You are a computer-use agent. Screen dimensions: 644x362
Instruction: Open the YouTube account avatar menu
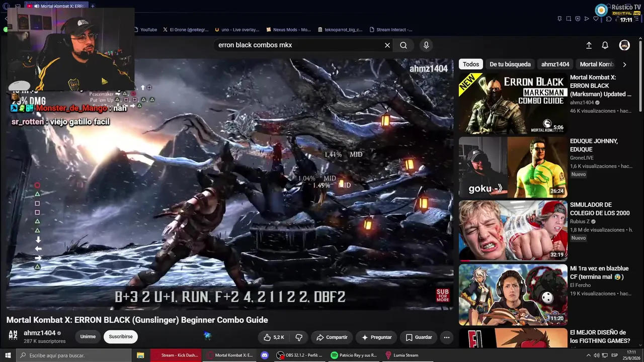(624, 45)
